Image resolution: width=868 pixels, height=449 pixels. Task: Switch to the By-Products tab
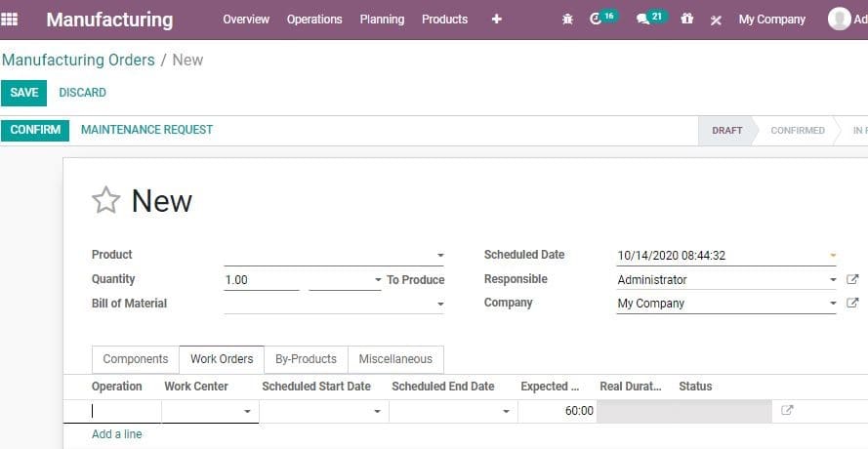point(307,359)
